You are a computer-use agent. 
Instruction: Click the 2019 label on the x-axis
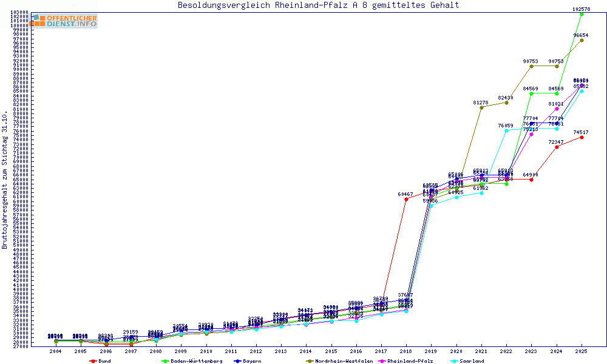pos(430,351)
